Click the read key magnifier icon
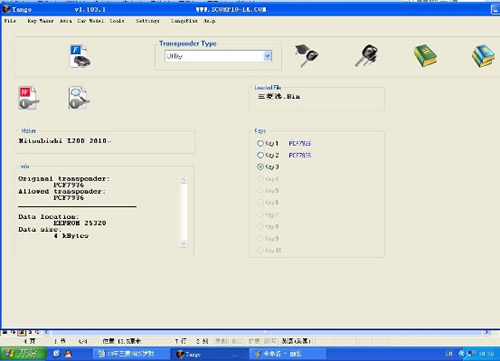Screen dimensions: 500x361 click(79, 98)
